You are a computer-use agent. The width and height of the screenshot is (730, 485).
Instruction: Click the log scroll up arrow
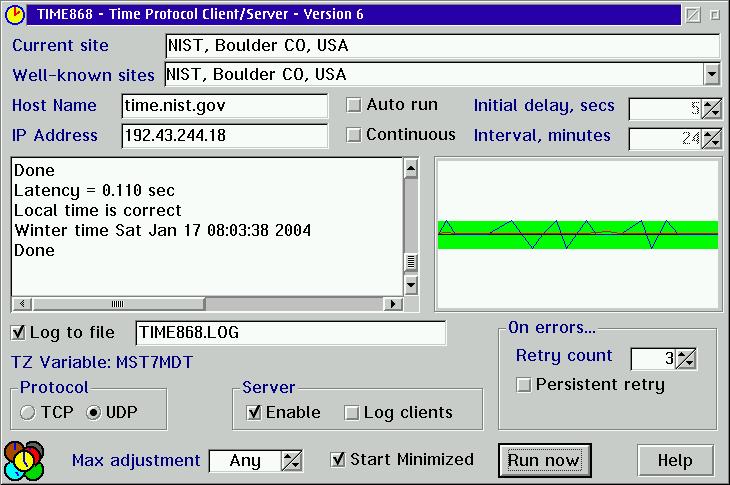pyautogui.click(x=411, y=169)
